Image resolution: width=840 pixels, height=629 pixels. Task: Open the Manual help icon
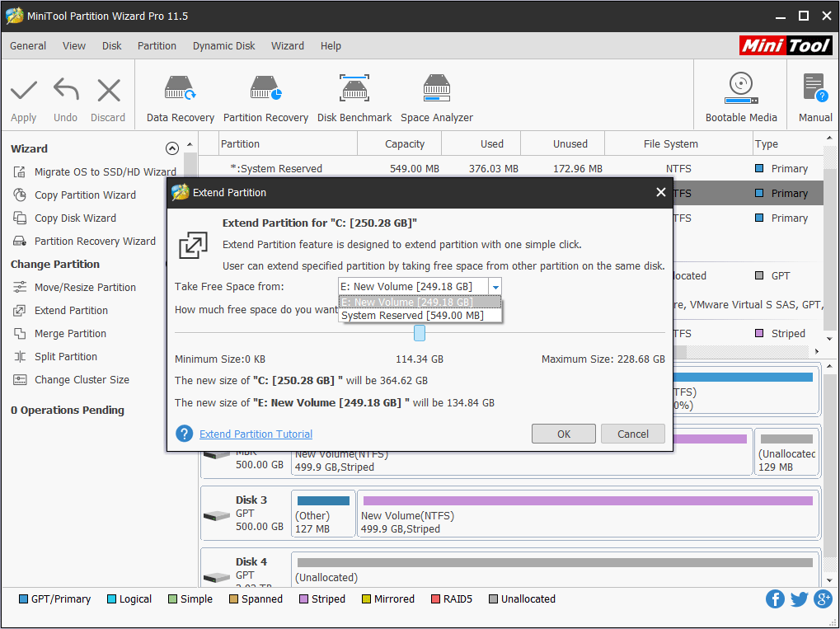click(814, 88)
